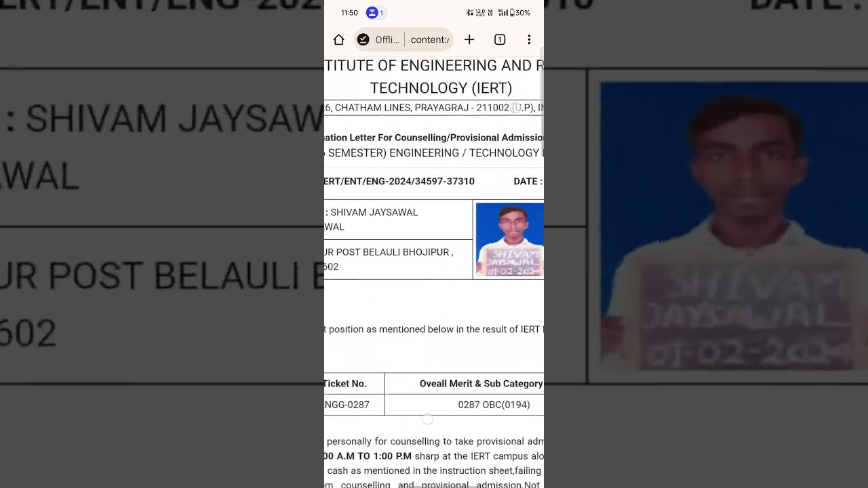
Task: Tap the A.M TO 1:00 P.M timing text
Action: click(368, 456)
